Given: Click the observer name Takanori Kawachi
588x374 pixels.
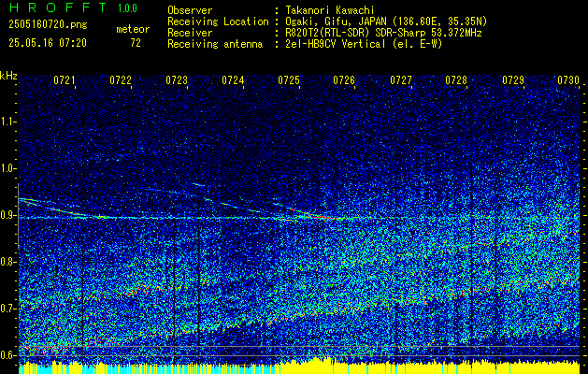Looking at the screenshot, I should click(x=329, y=10).
